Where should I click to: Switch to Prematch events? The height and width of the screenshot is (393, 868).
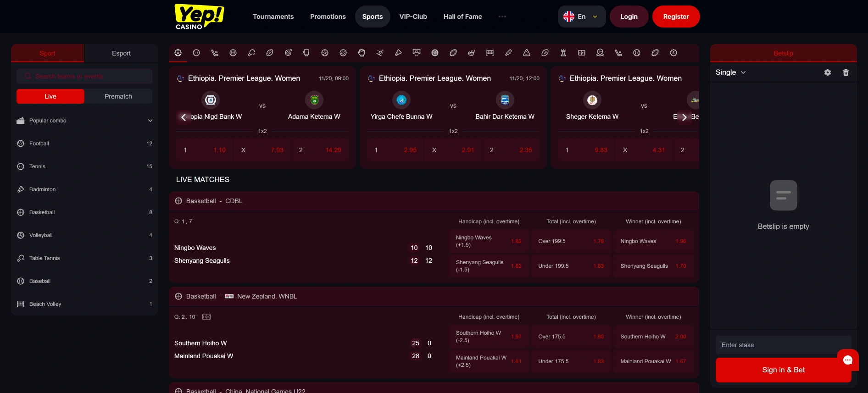[x=118, y=96]
